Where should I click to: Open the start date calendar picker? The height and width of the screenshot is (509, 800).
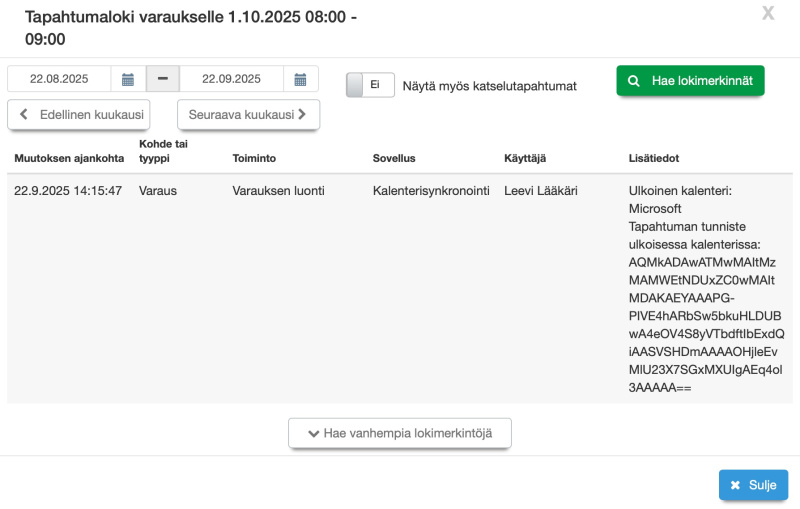click(x=128, y=79)
